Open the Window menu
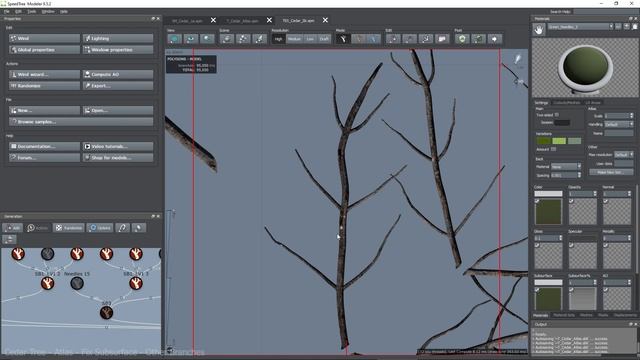This screenshot has width=640, height=360. (x=48, y=11)
